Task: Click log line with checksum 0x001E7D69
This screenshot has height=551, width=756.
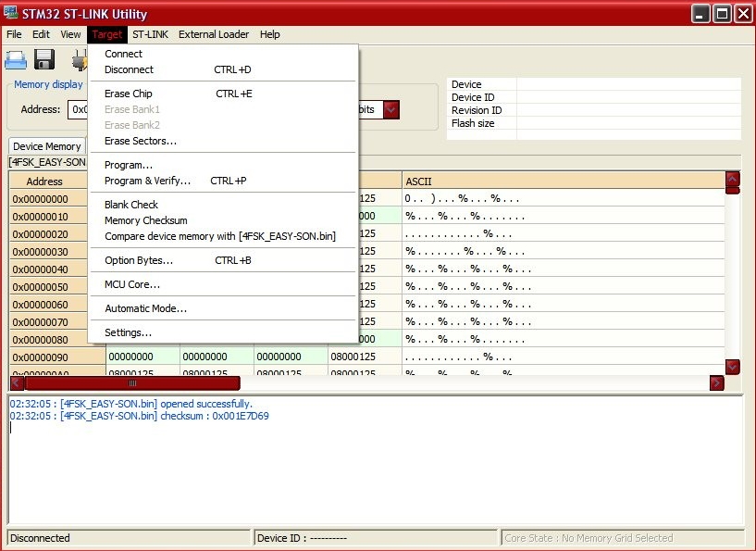Action: tap(140, 416)
